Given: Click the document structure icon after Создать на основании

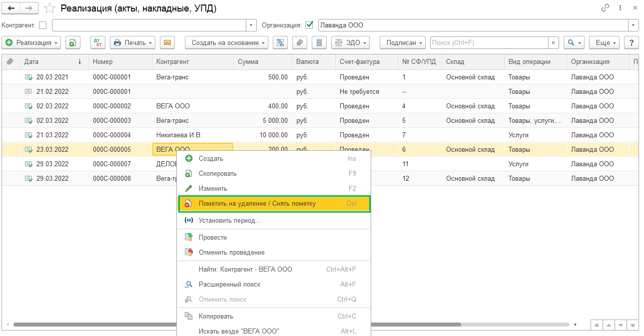Looking at the screenshot, I should [x=280, y=42].
